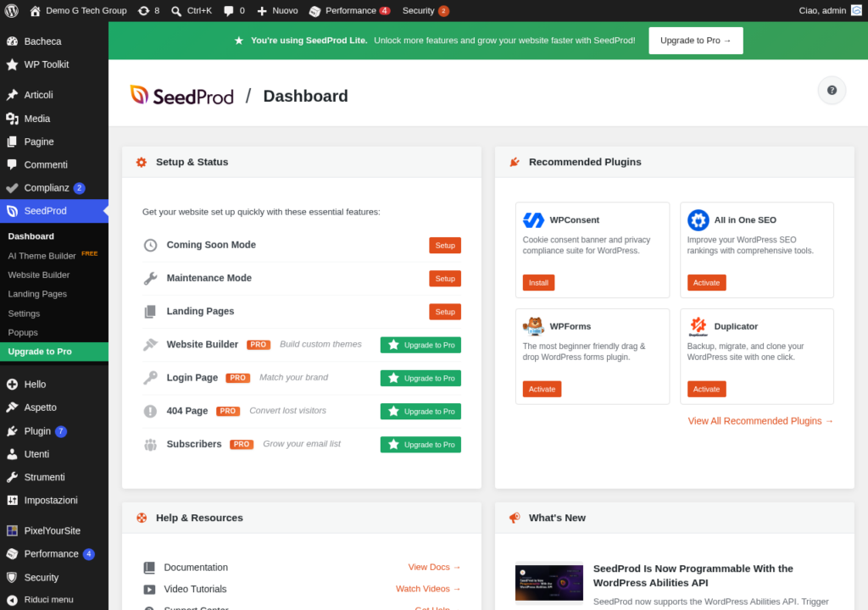868x610 pixels.
Task: Click the Maintenance Mode wrench icon
Action: (150, 279)
